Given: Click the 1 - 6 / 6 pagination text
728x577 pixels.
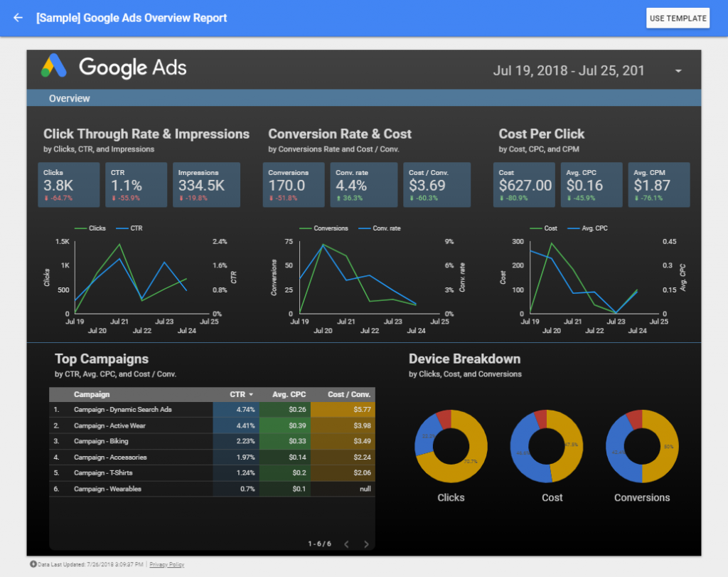Looking at the screenshot, I should click(x=319, y=544).
